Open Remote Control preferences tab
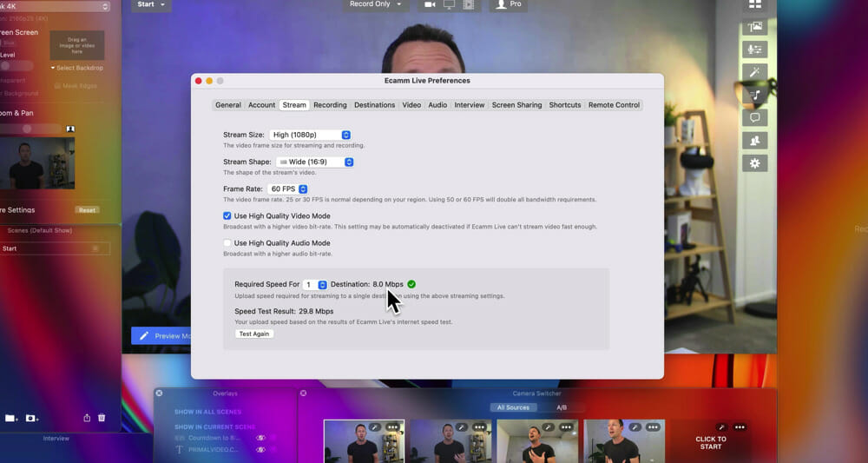 614,104
